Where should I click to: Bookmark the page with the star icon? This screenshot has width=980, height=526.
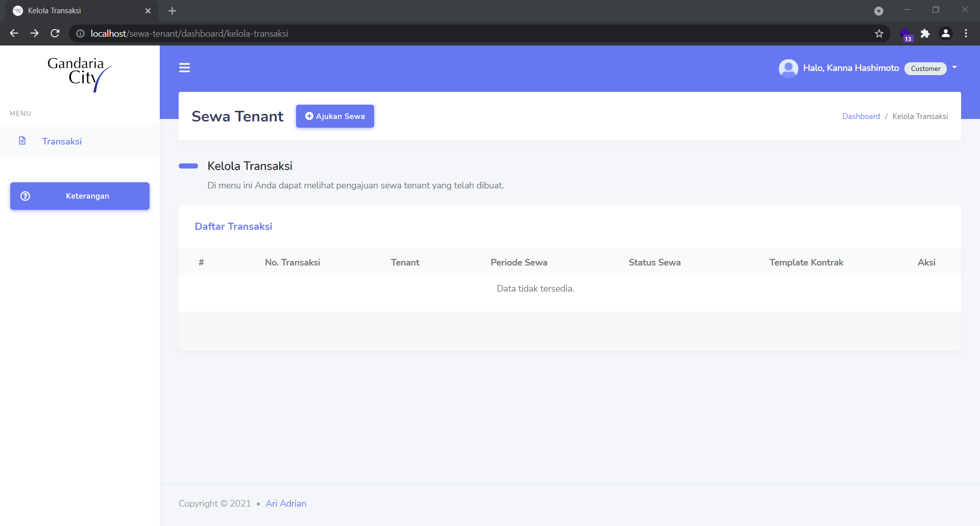(x=879, y=33)
